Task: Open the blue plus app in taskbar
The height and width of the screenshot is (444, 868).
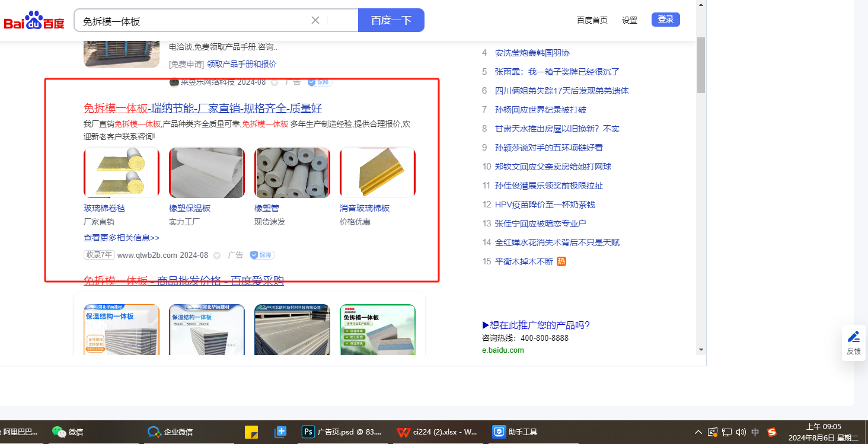Action: click(280, 432)
